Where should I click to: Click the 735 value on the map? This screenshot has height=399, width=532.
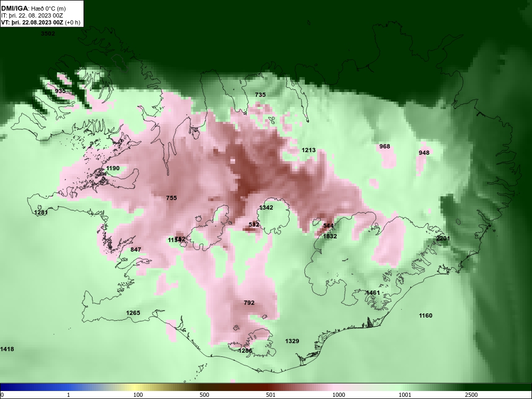[x=260, y=95]
